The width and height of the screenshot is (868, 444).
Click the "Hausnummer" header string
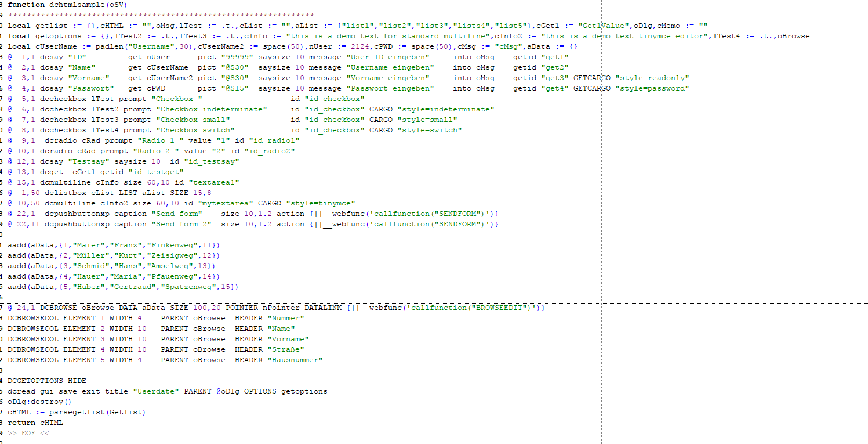click(295, 360)
